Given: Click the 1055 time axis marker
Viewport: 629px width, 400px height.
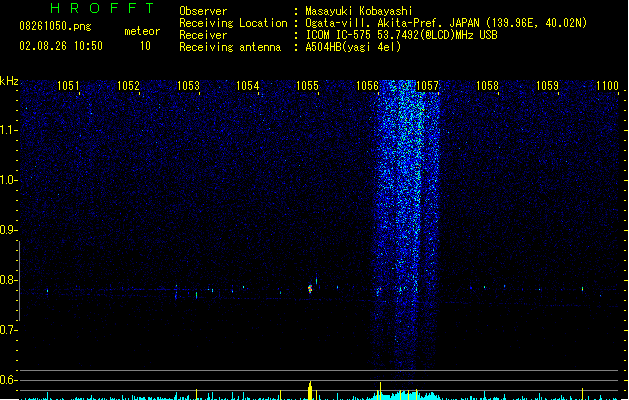Looking at the screenshot, I should point(308,86).
